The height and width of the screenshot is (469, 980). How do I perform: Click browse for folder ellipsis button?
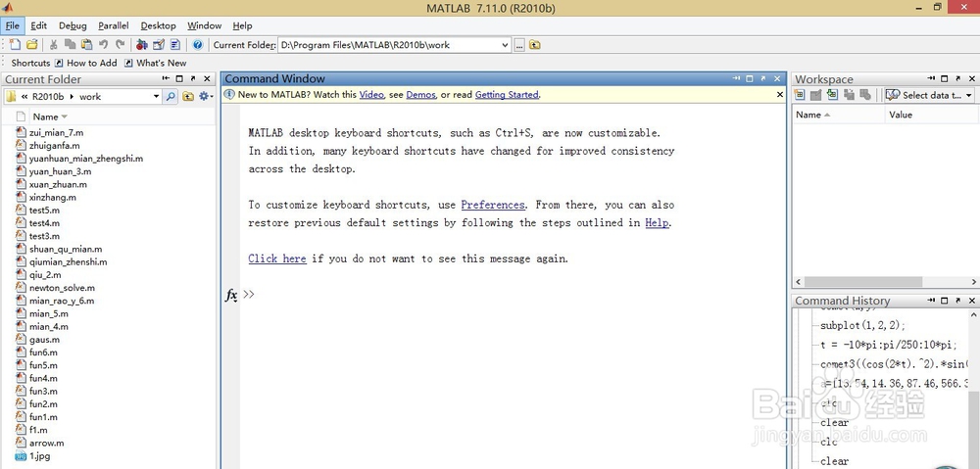(519, 45)
